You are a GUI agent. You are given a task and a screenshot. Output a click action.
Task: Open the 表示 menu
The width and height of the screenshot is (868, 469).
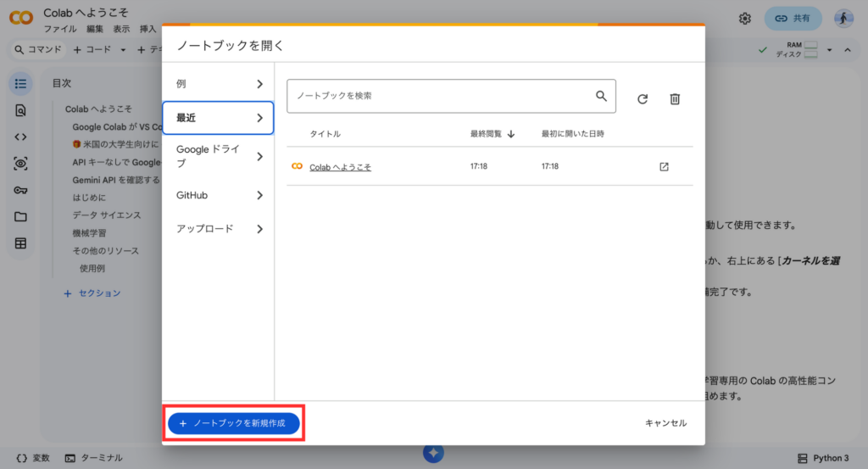pos(121,30)
